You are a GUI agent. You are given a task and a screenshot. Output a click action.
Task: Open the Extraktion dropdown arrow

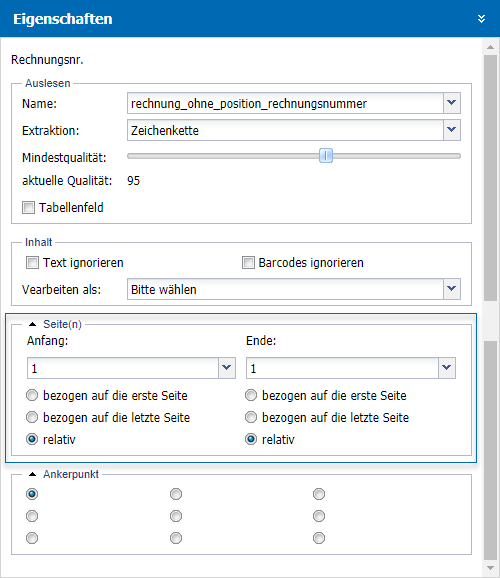pos(452,130)
